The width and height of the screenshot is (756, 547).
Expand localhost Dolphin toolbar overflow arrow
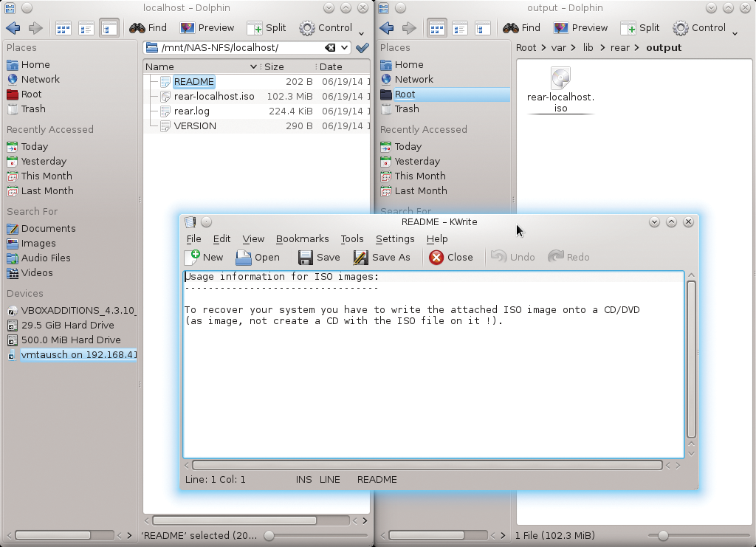[362, 33]
